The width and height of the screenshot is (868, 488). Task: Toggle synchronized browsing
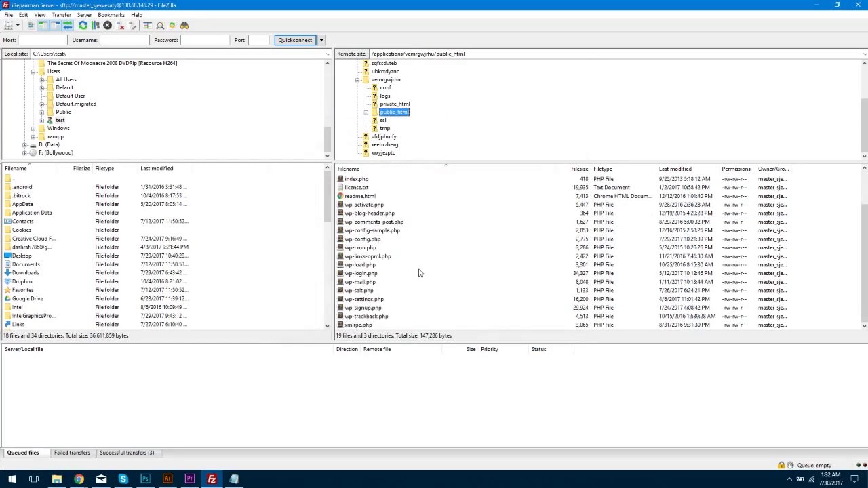pos(172,25)
